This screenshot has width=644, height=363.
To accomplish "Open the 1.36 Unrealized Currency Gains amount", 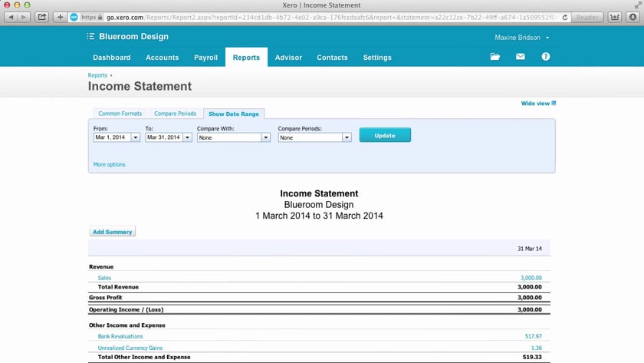I will tap(537, 348).
